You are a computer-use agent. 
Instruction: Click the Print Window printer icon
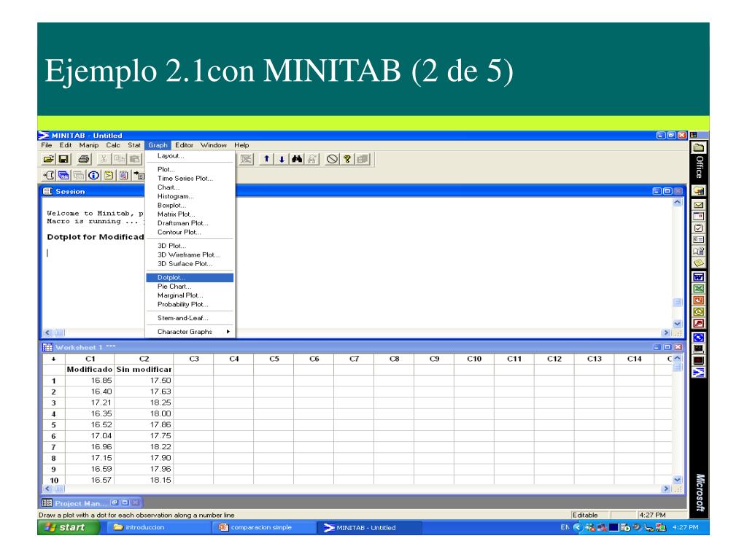coord(84,159)
